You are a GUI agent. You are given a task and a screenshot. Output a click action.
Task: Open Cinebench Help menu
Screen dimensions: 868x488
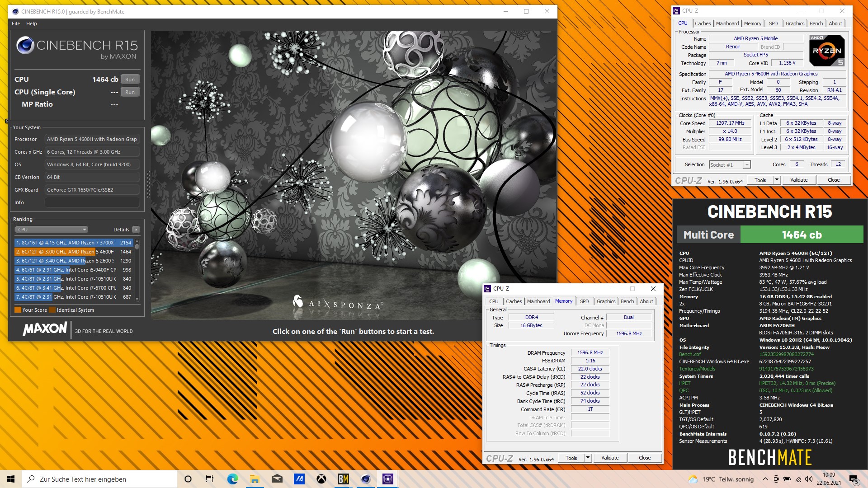[x=32, y=23]
